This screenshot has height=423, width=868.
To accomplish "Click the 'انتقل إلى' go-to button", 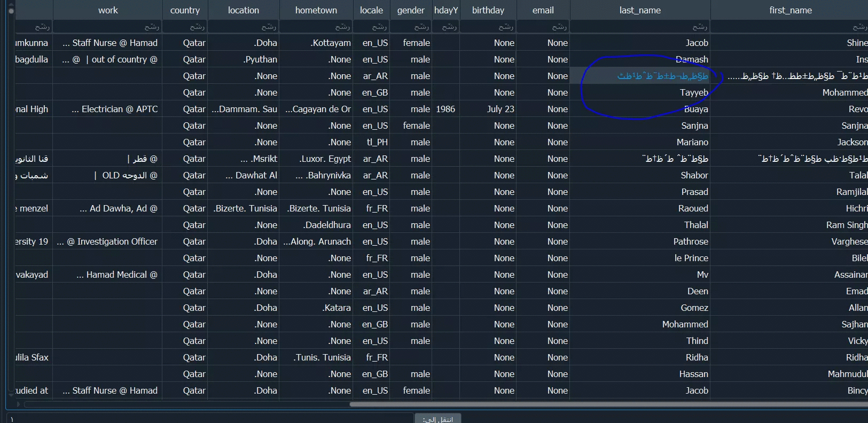I will (437, 419).
